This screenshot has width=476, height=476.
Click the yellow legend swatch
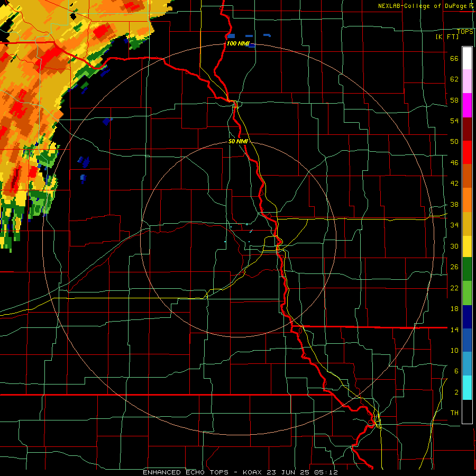[467, 246]
